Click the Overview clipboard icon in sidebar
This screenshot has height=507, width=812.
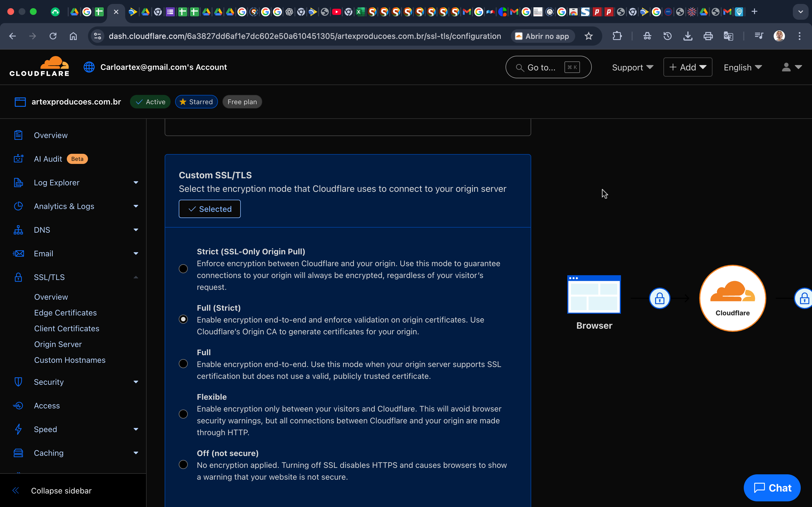tap(18, 135)
